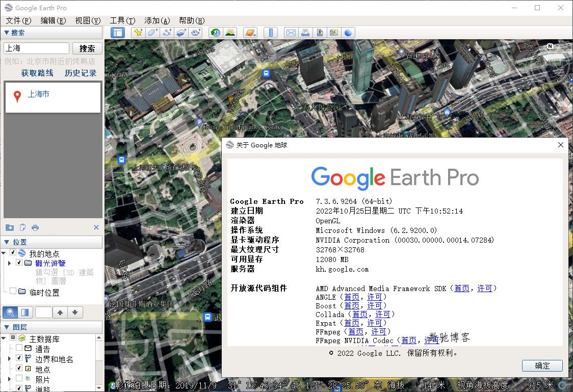Move the selected place down with arrow
The height and width of the screenshot is (392, 573).
(x=75, y=312)
